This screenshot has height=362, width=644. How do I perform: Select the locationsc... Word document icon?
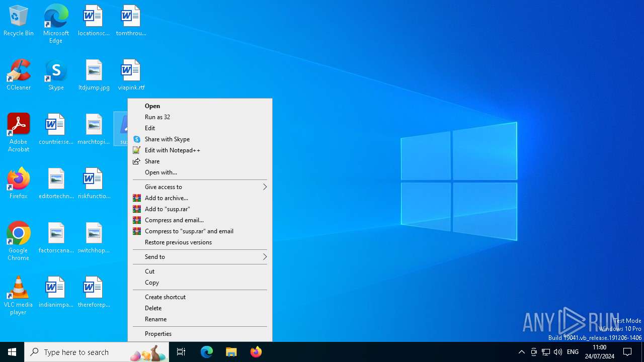[94, 21]
